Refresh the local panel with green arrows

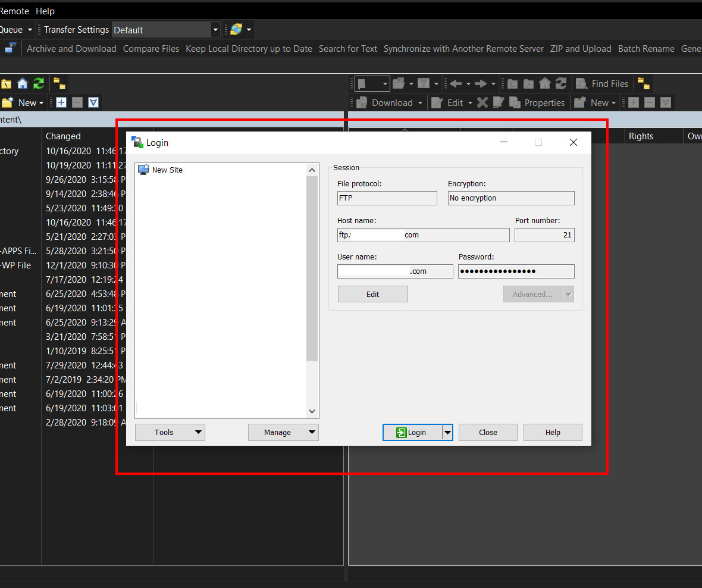[x=39, y=84]
